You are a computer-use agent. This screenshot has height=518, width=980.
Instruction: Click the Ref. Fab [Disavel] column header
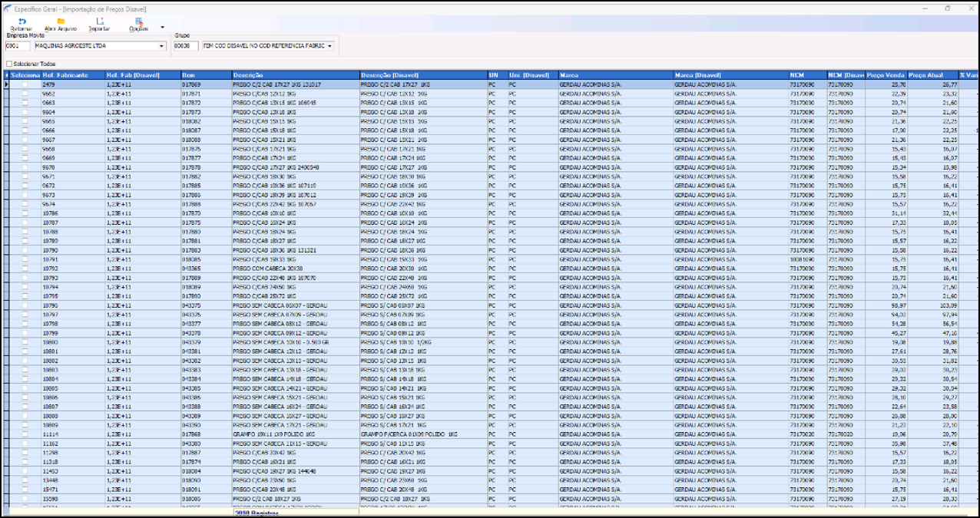142,75
